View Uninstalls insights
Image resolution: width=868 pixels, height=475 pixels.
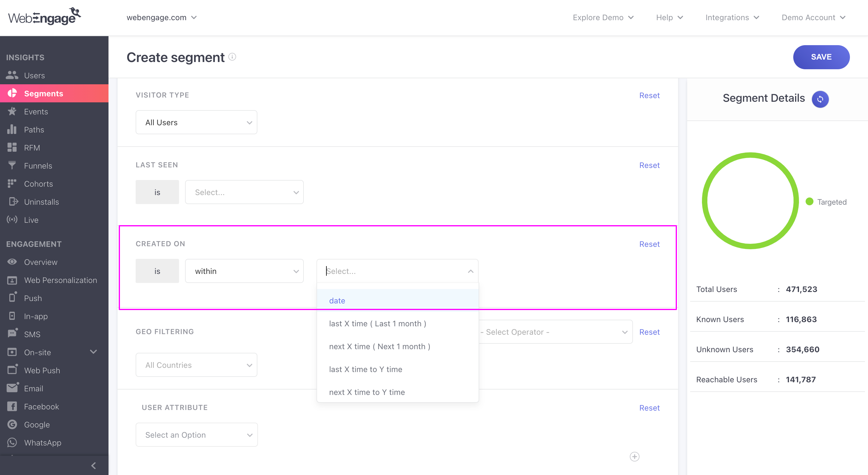(x=42, y=202)
